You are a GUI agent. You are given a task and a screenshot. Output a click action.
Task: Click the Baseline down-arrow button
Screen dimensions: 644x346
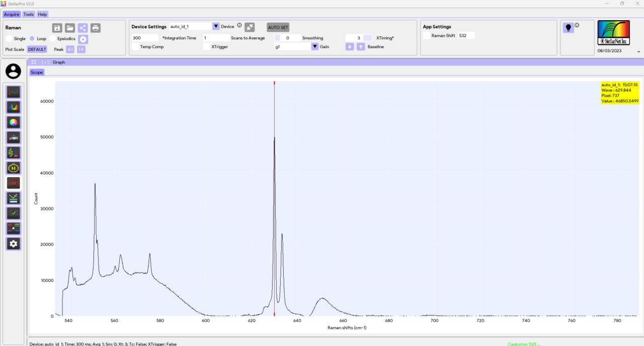point(349,46)
